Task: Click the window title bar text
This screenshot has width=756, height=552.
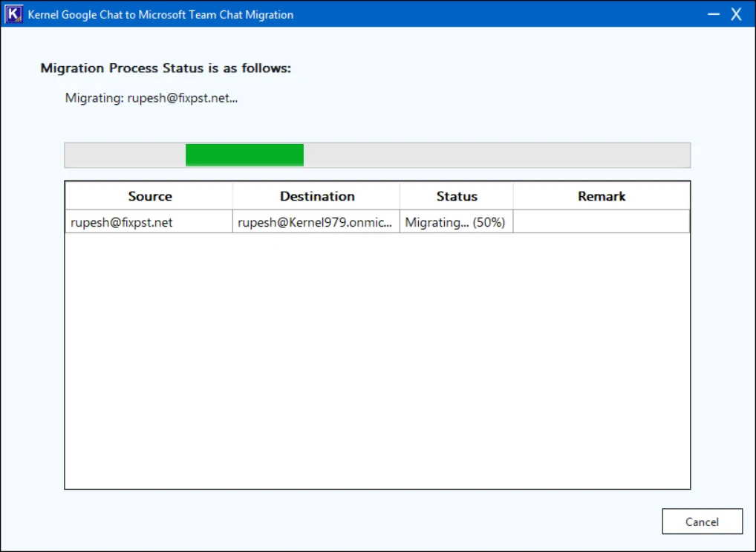Action: pos(160,14)
